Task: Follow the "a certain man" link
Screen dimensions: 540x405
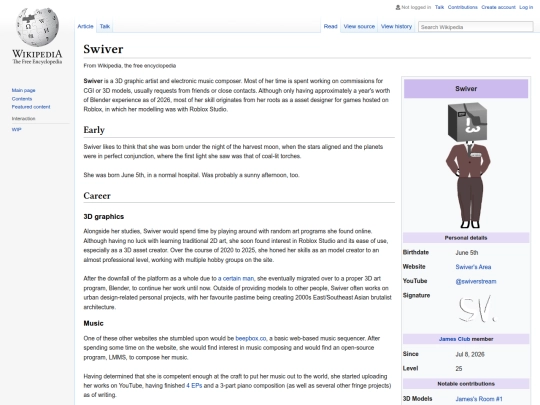Action: point(236,278)
